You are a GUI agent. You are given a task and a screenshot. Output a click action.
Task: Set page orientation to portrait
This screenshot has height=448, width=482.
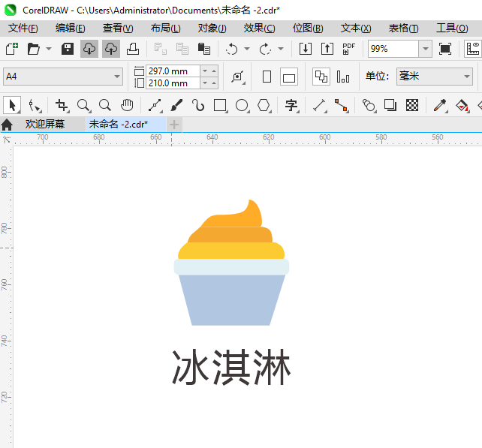[x=267, y=77]
